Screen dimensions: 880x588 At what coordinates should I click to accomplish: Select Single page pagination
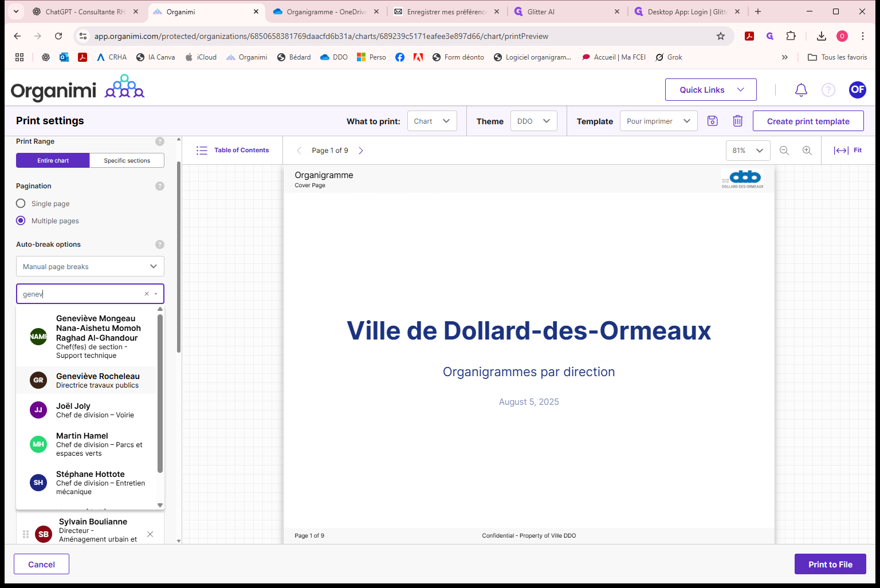coord(21,203)
